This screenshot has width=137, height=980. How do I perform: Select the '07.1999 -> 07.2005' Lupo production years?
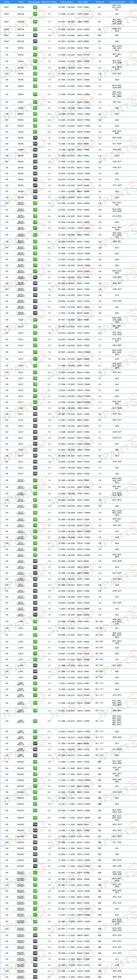(x=67, y=666)
